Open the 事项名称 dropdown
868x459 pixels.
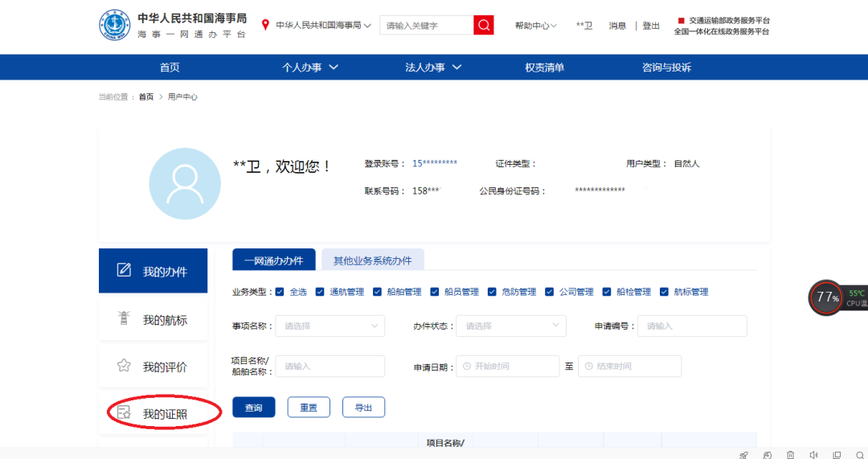pyautogui.click(x=330, y=326)
